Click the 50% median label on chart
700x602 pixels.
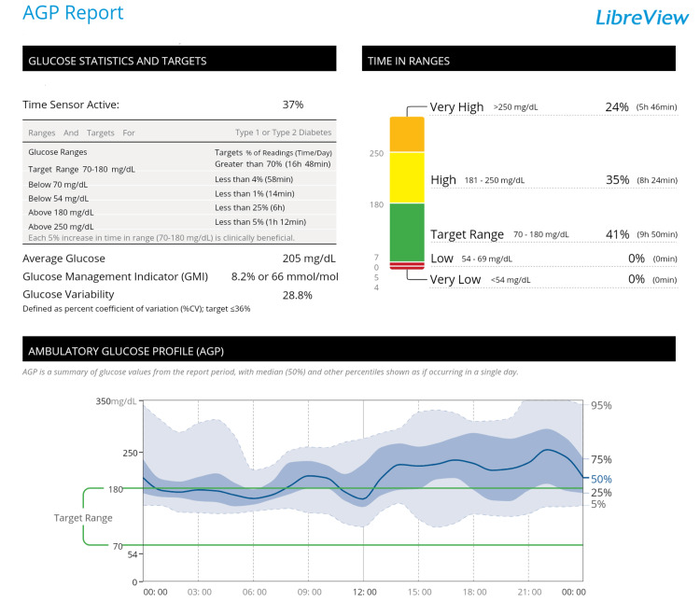point(601,479)
